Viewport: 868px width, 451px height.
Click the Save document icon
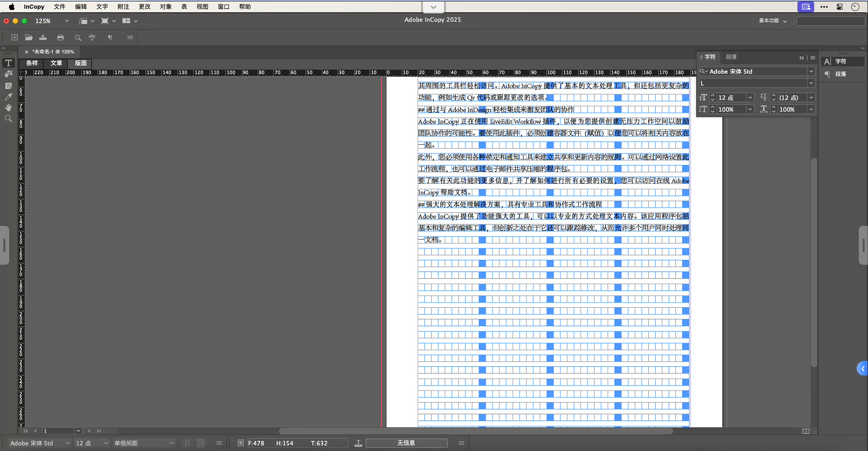click(x=43, y=37)
